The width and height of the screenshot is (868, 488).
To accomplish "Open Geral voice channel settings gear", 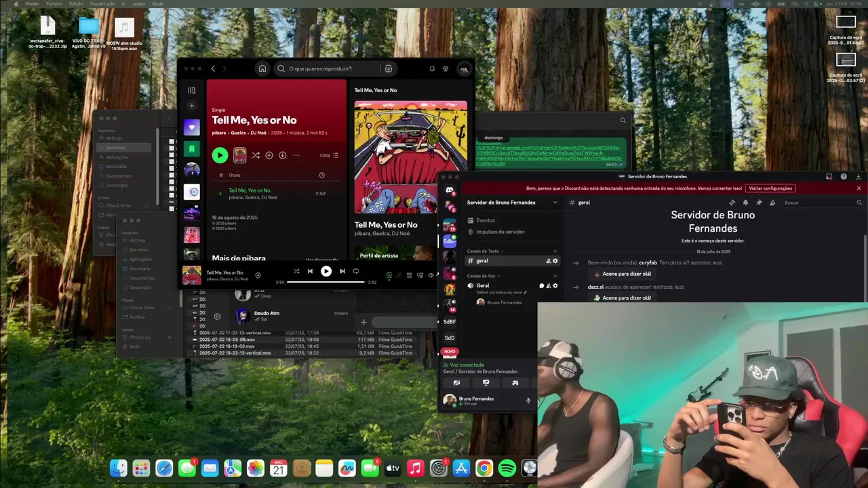I will (x=555, y=286).
